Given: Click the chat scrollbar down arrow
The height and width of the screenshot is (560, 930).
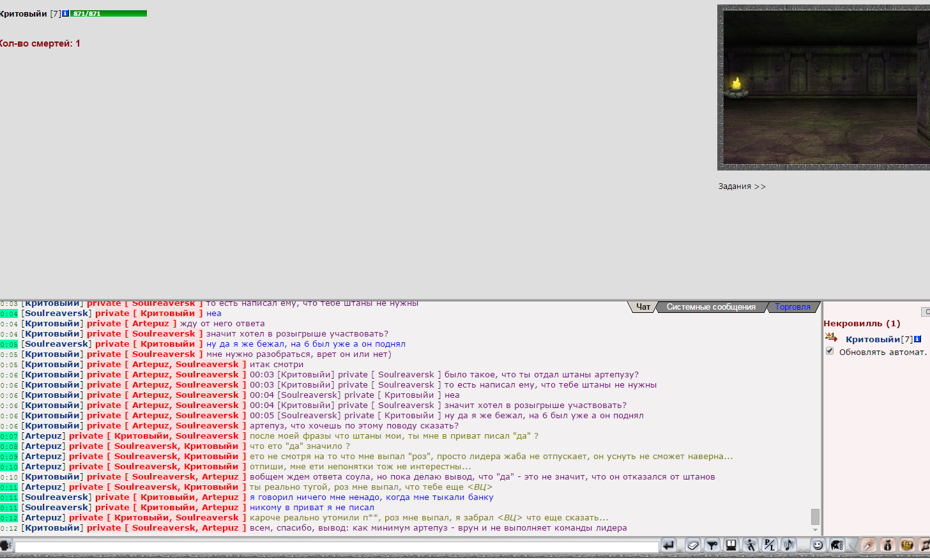Looking at the screenshot, I should [815, 530].
